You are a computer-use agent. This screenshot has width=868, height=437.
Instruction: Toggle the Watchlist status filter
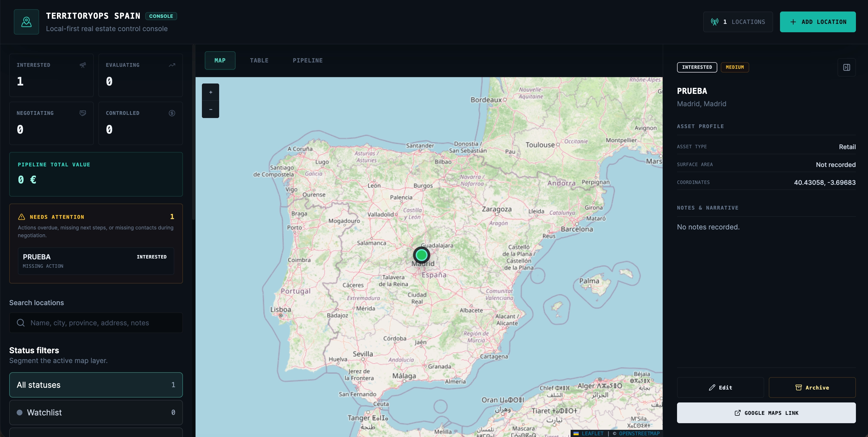coord(96,412)
